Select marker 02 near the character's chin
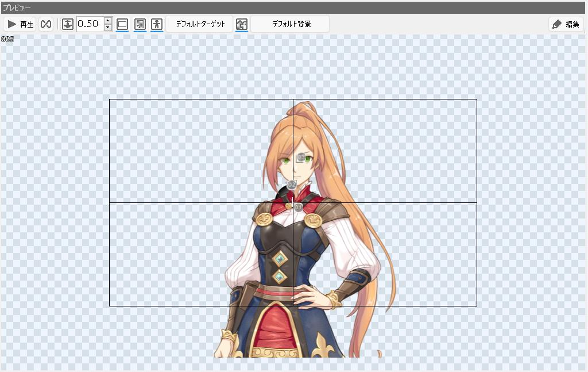Viewport: 588px width, 372px height. coord(292,185)
